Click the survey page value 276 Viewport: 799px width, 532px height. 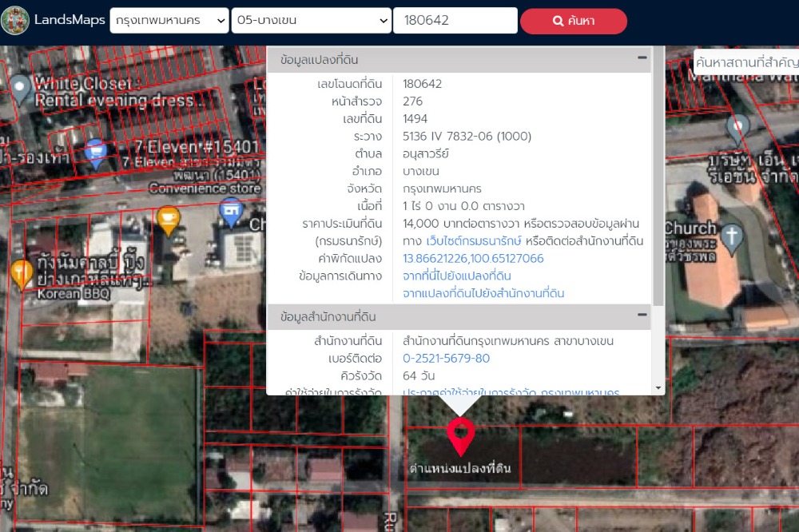(412, 101)
